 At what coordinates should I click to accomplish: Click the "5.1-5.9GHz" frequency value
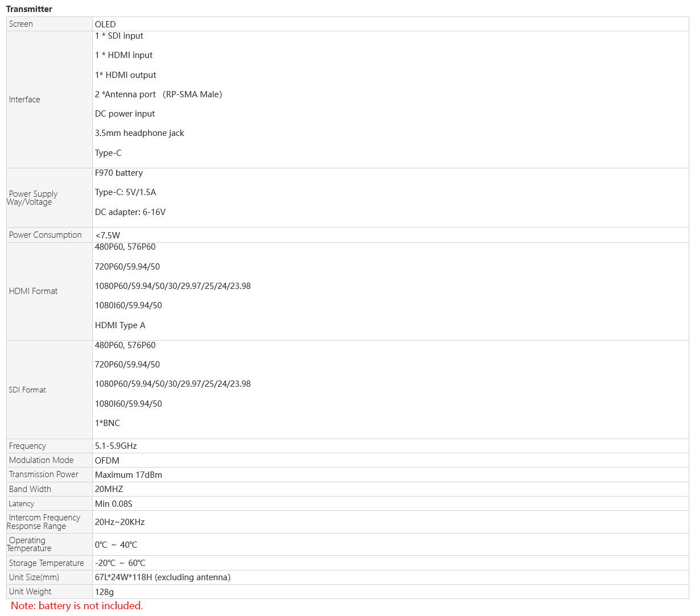tap(116, 446)
